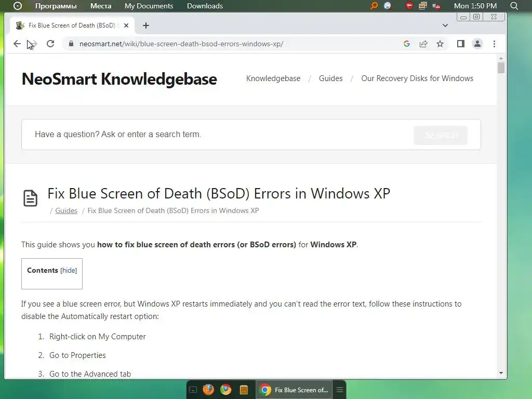The image size is (532, 399).
Task: Click scrollbar up arrow
Action: click(501, 58)
